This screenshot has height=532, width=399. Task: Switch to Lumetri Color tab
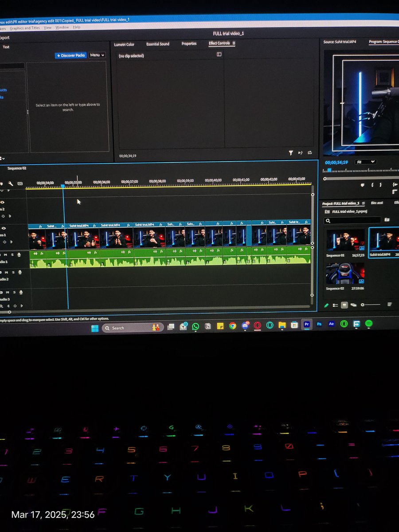tap(124, 44)
